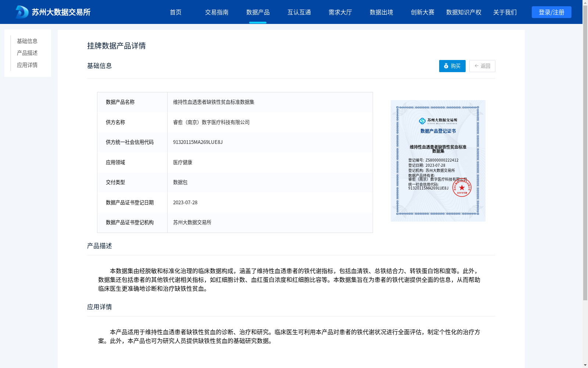Select credit code 91320115MA269LUE8J in table

point(270,142)
